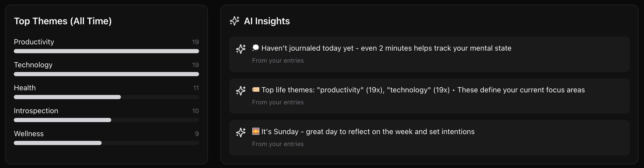
Task: Click the Health theme progress bar
Action: pyautogui.click(x=106, y=97)
